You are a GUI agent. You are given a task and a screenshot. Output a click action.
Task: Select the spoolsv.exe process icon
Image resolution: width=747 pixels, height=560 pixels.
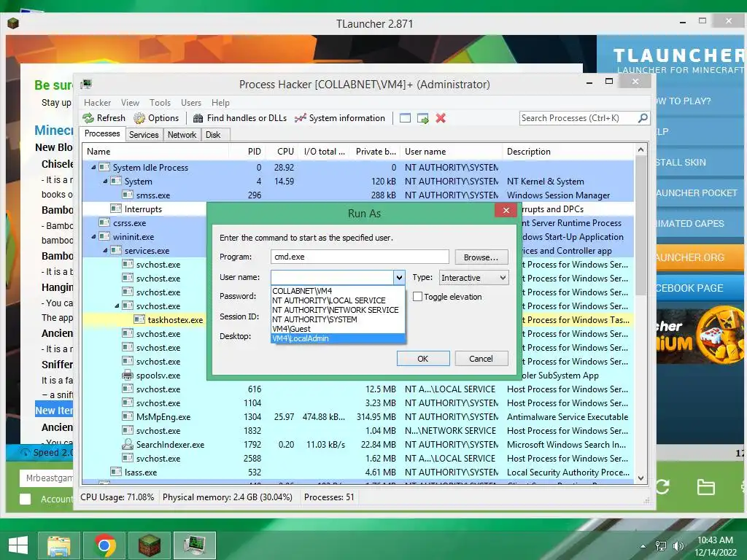tap(127, 376)
